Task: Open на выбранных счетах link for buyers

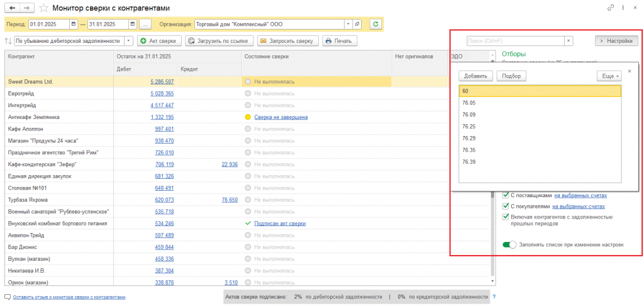Action: 579,207
